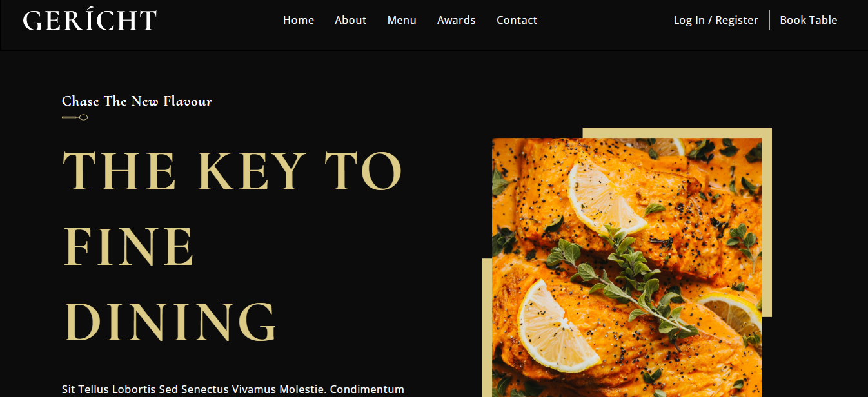Viewport: 868px width, 397px height.
Task: Click the herb sprig in the photo
Action: [619, 277]
